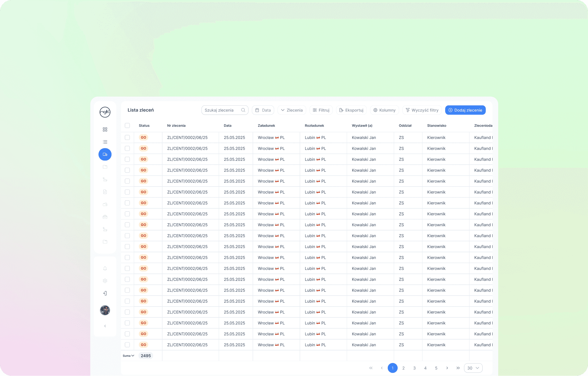Check the last order row checkbox

click(127, 345)
